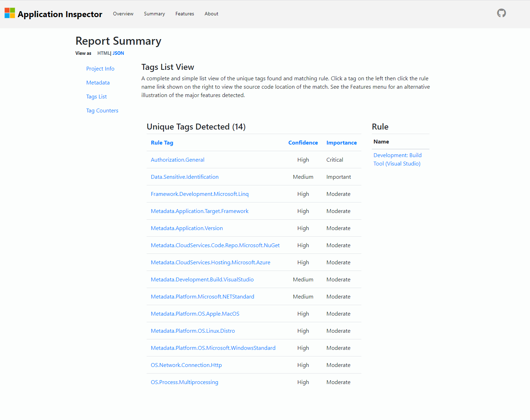This screenshot has height=420, width=530.
Task: Open Project Info in the sidebar
Action: coord(100,69)
